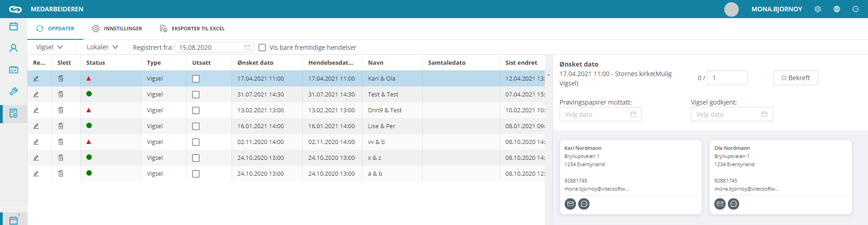Open the globe language icon in header
868x225 pixels.
click(x=837, y=9)
